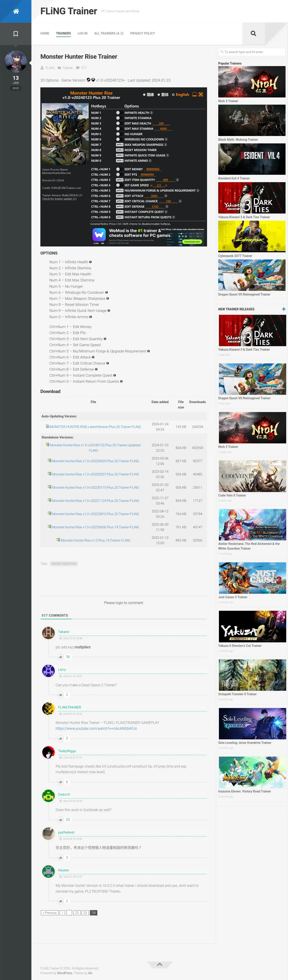Open Black Myth: Wukong Trainer thumbnail
This screenshot has height=980, width=288.
pos(252,121)
